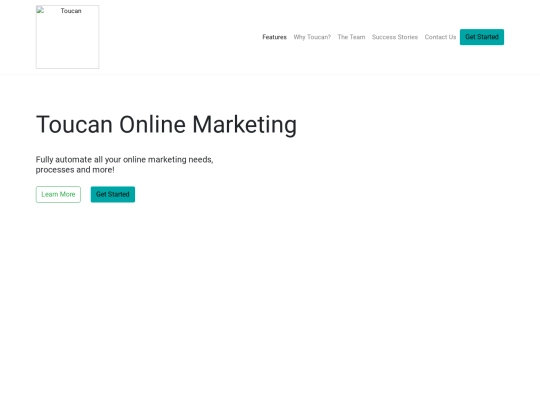Image resolution: width=540 pixels, height=405 pixels.
Task: Click the Toucan Online Marketing heading
Action: point(166,125)
